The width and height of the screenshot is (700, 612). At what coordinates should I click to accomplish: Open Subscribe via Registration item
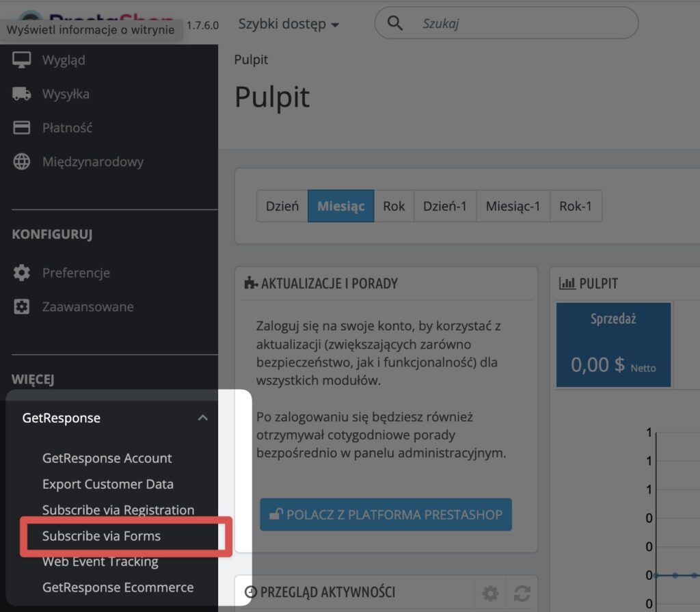118,509
